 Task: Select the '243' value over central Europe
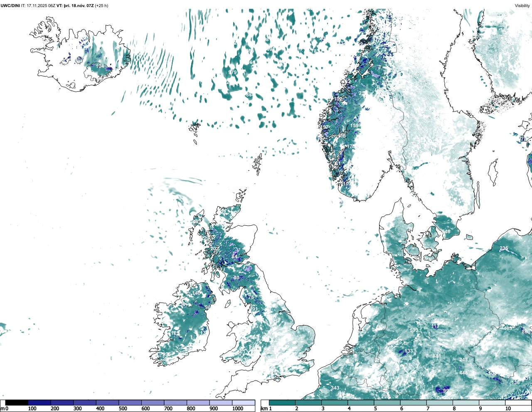(x=463, y=360)
